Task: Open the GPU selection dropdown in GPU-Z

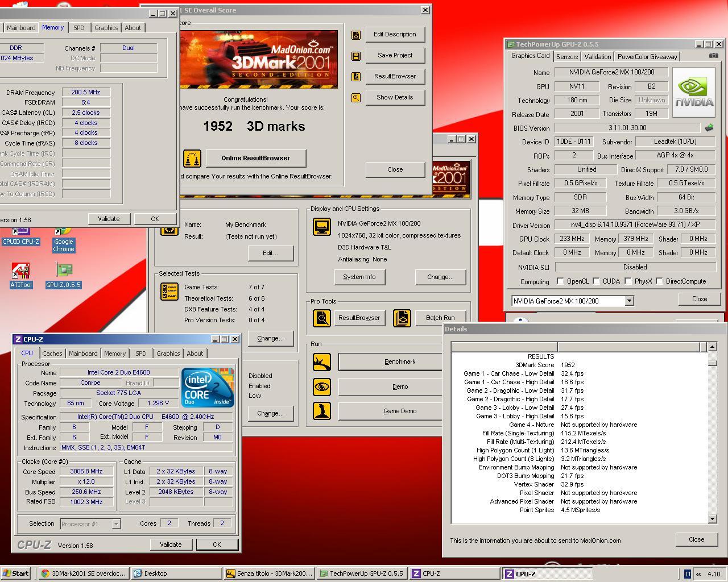Action: [x=629, y=301]
